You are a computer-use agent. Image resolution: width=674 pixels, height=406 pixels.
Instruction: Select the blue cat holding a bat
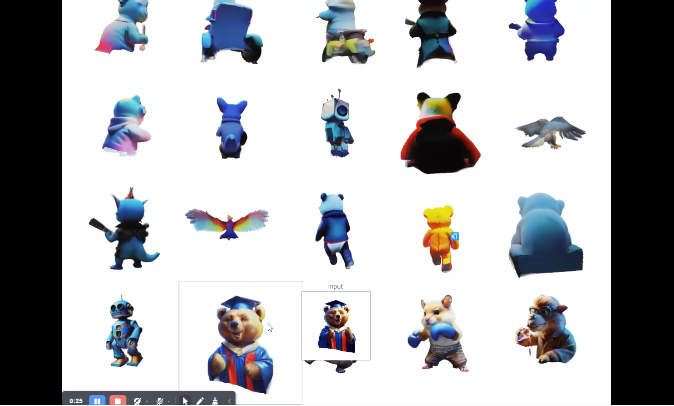tap(125, 230)
